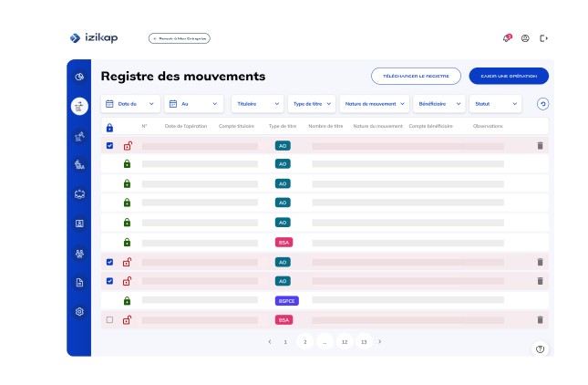Open the sidebar icon with the hammer
This screenshot has height=385, width=588.
[x=79, y=136]
